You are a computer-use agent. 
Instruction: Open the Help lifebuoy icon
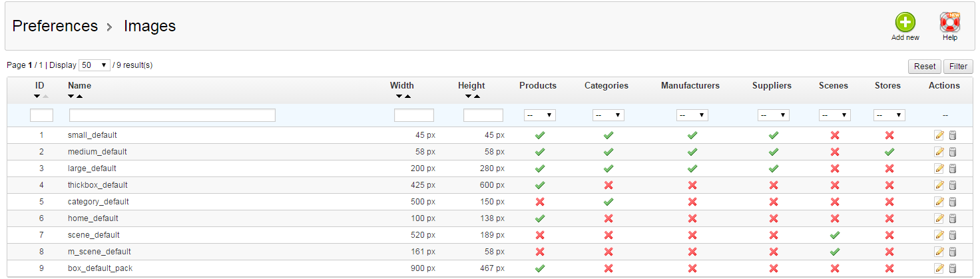pyautogui.click(x=949, y=23)
